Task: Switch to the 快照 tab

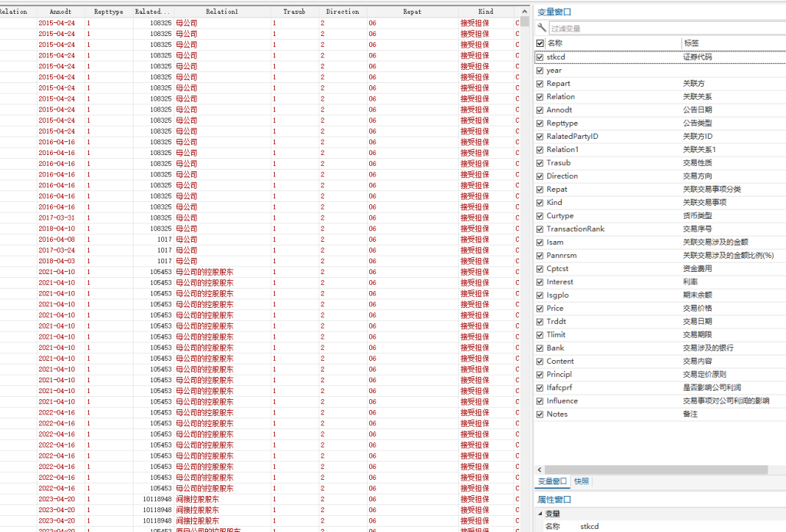Action: [x=582, y=481]
